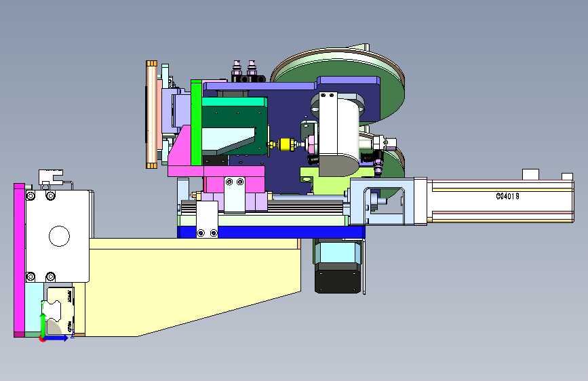The image size is (588, 381).
Task: Select the white cylindrical housing
Action: (338, 134)
